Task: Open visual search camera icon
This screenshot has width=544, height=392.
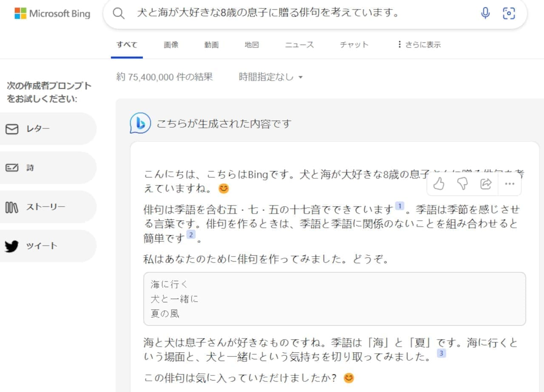Action: coord(509,14)
